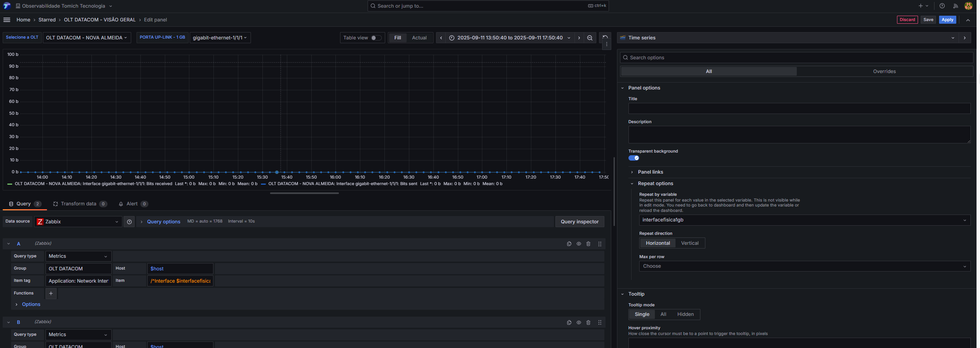Open query A's Query type Metrics dropdown
This screenshot has height=348, width=980.
pos(78,256)
